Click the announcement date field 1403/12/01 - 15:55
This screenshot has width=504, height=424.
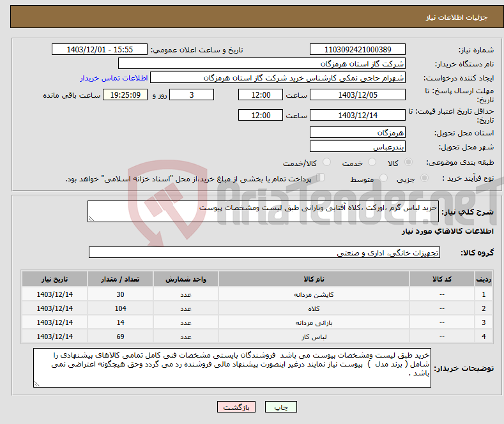[99, 49]
